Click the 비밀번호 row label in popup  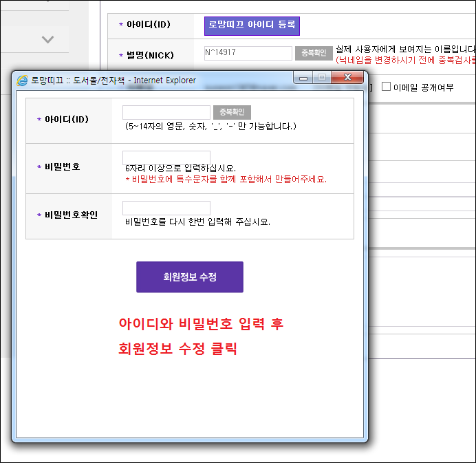click(63, 167)
